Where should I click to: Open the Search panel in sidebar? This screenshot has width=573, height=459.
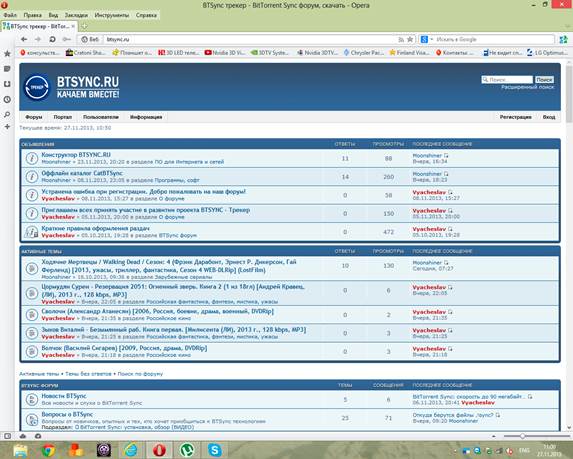point(7,114)
